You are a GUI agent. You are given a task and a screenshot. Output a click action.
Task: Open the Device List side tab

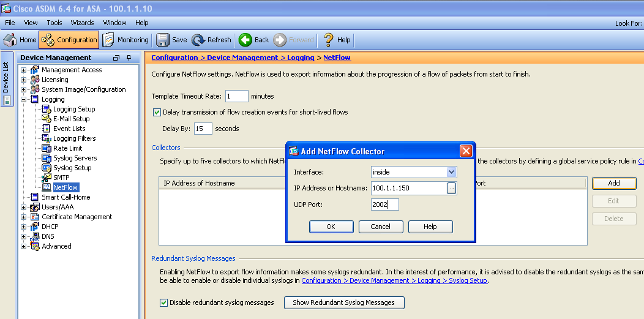tap(6, 77)
